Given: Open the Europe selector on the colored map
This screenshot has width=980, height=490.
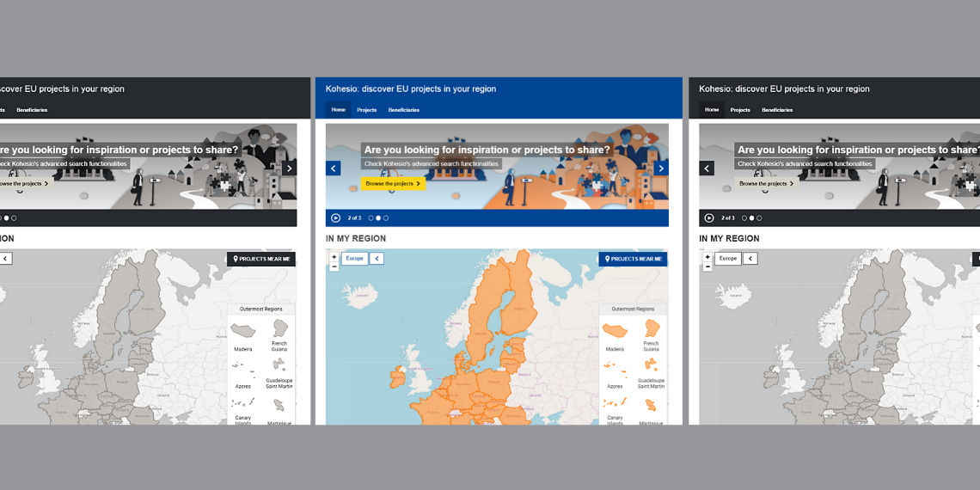Looking at the screenshot, I should 354,259.
